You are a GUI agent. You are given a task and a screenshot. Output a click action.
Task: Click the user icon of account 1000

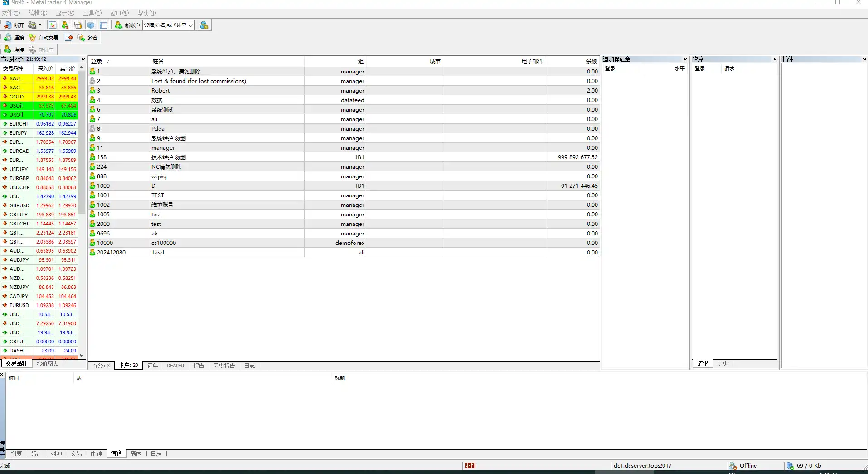click(92, 186)
